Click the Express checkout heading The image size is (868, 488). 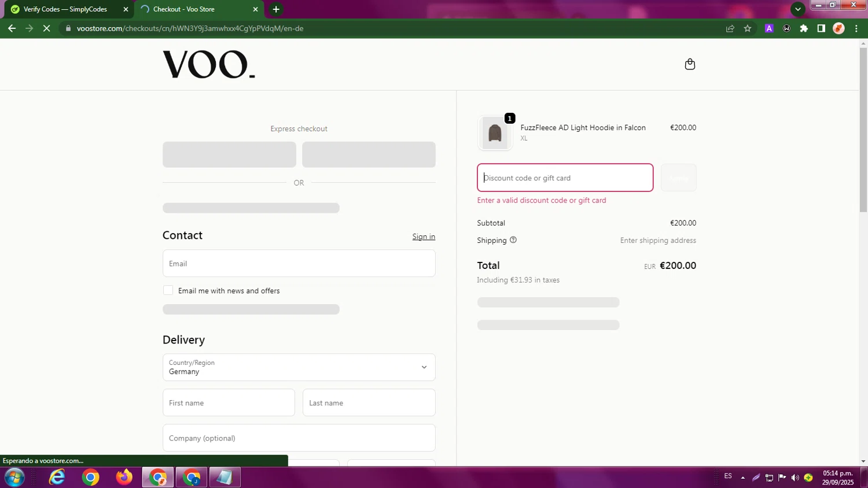[x=299, y=129]
